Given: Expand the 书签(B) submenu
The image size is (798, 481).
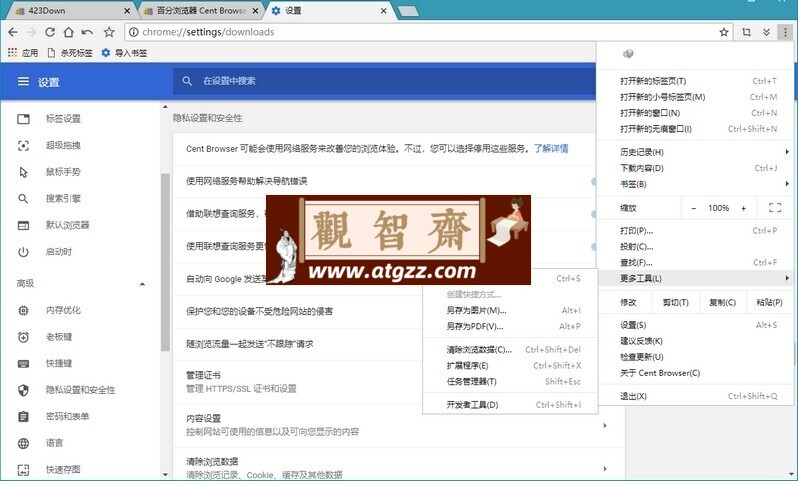Looking at the screenshot, I should click(695, 184).
